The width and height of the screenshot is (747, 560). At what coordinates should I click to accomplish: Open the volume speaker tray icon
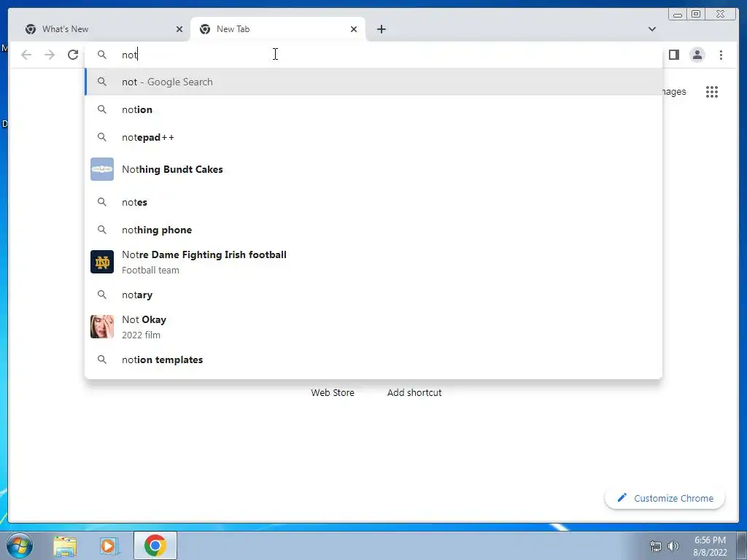click(x=673, y=546)
